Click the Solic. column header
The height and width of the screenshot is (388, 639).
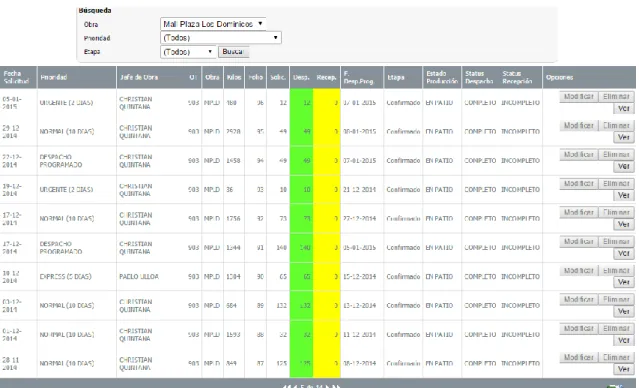(278, 77)
